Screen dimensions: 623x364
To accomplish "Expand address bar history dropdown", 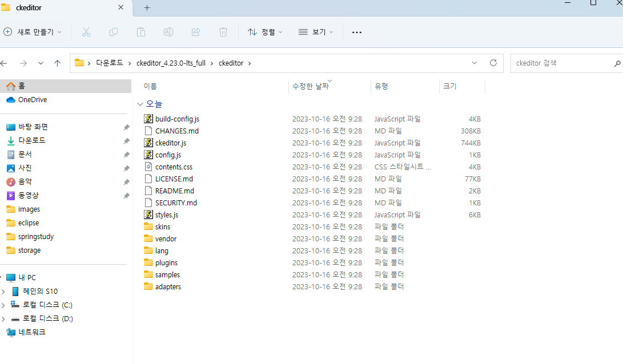I will click(475, 63).
